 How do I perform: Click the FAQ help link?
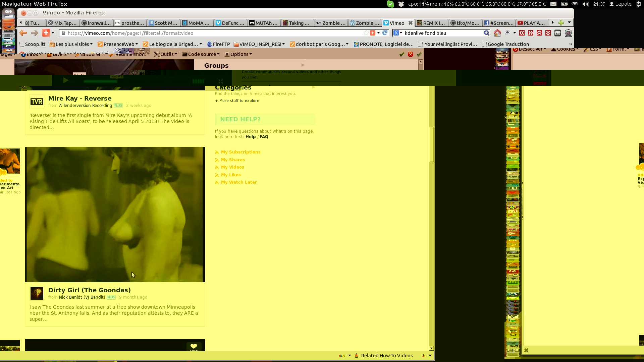pyautogui.click(x=264, y=137)
